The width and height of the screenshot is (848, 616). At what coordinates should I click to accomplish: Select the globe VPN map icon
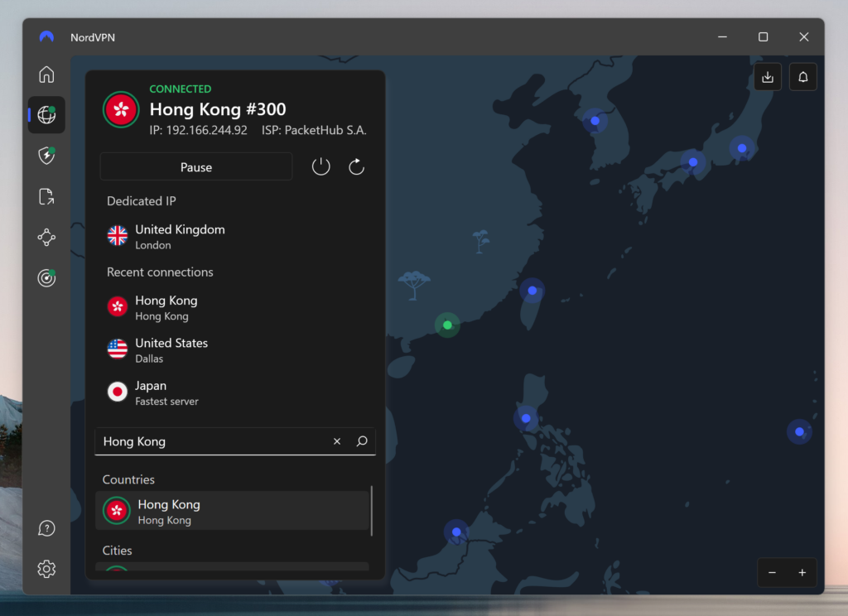46,114
